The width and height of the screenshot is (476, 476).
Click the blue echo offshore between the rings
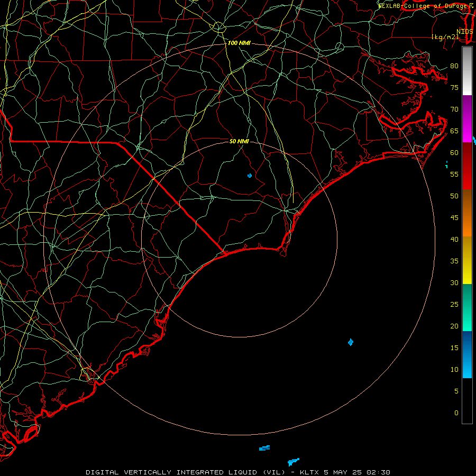point(351,342)
